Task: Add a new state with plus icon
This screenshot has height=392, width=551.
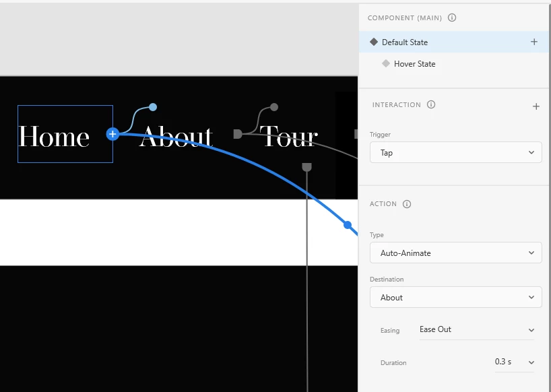Action: pyautogui.click(x=533, y=42)
